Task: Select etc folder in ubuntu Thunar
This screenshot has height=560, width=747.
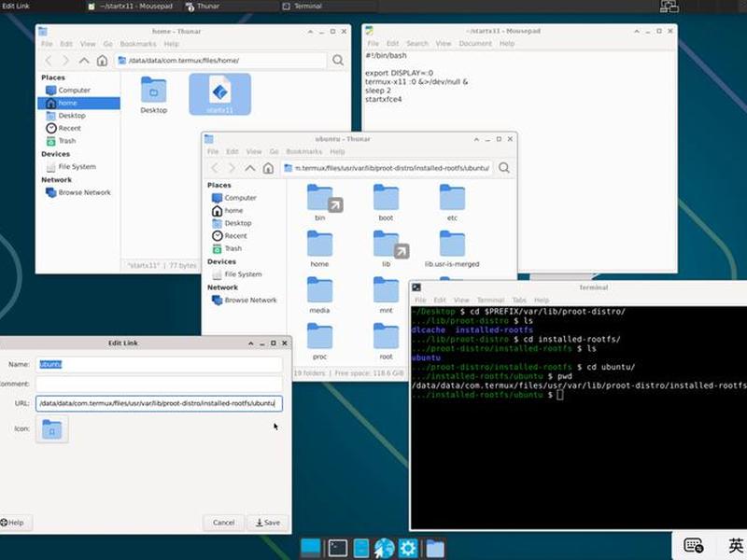Action: [452, 203]
